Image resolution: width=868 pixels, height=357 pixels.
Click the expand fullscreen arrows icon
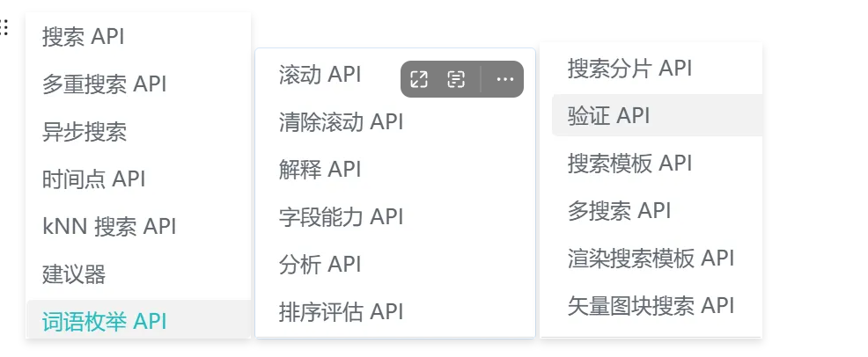tap(419, 79)
